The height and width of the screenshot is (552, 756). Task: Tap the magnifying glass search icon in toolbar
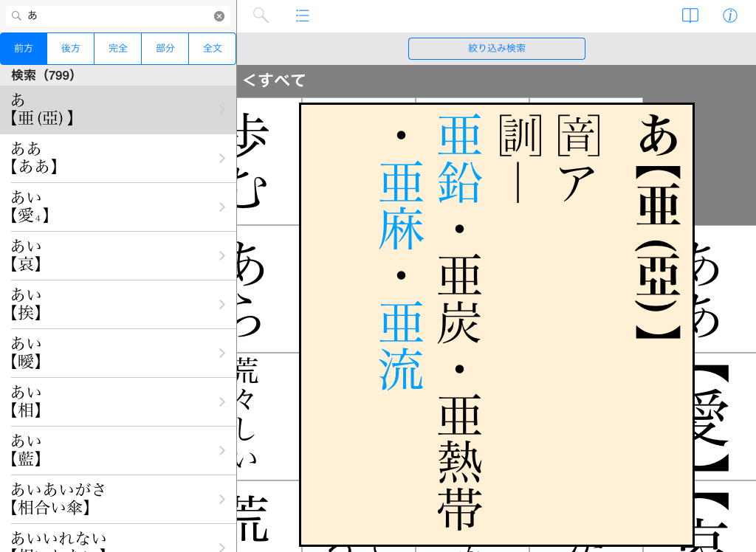coord(261,15)
